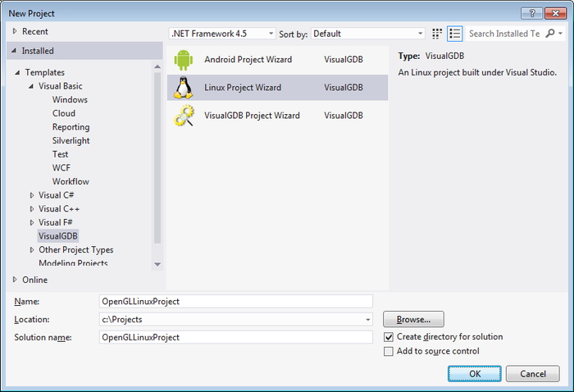Click the Search Installed Templates field
The image size is (574, 392).
(x=504, y=34)
